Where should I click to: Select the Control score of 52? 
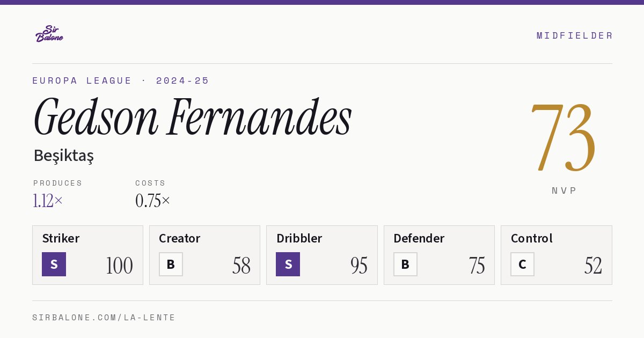pyautogui.click(x=593, y=266)
